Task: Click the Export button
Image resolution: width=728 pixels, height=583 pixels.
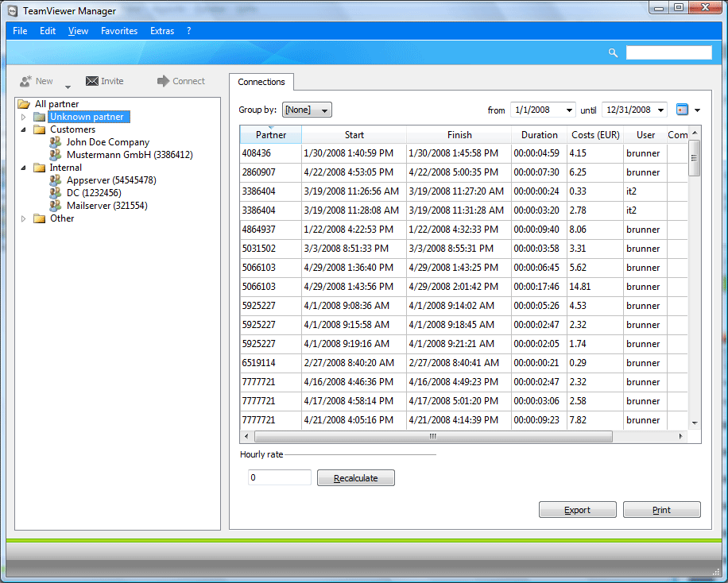Action: (x=577, y=510)
